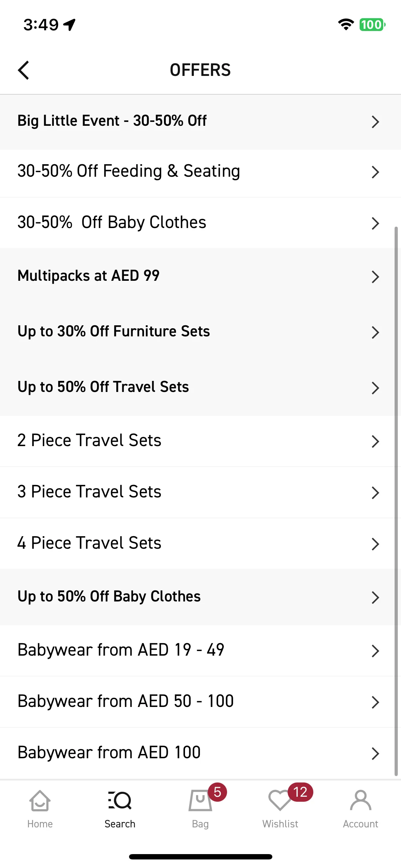Select 2 Piece Travel Sets
The image size is (401, 868).
point(200,441)
